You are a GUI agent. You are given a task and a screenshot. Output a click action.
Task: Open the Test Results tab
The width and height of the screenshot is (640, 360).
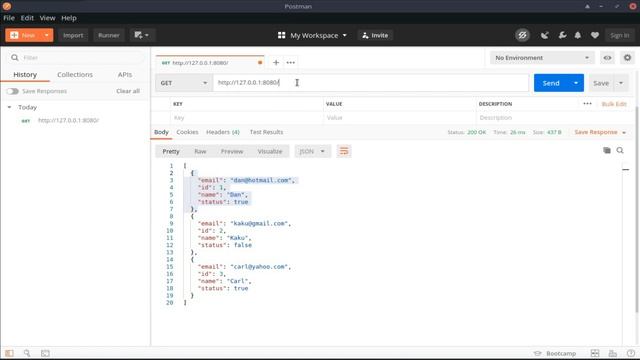point(266,132)
